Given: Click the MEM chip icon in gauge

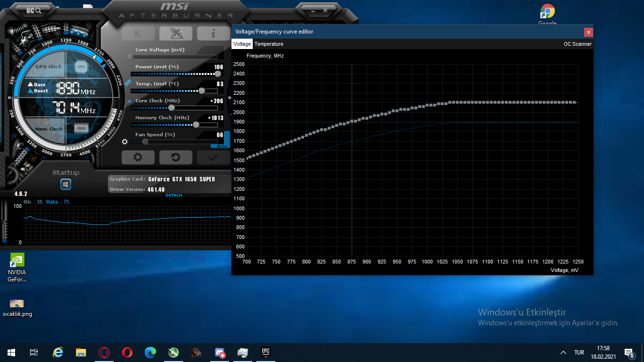Looking at the screenshot, I should [81, 128].
